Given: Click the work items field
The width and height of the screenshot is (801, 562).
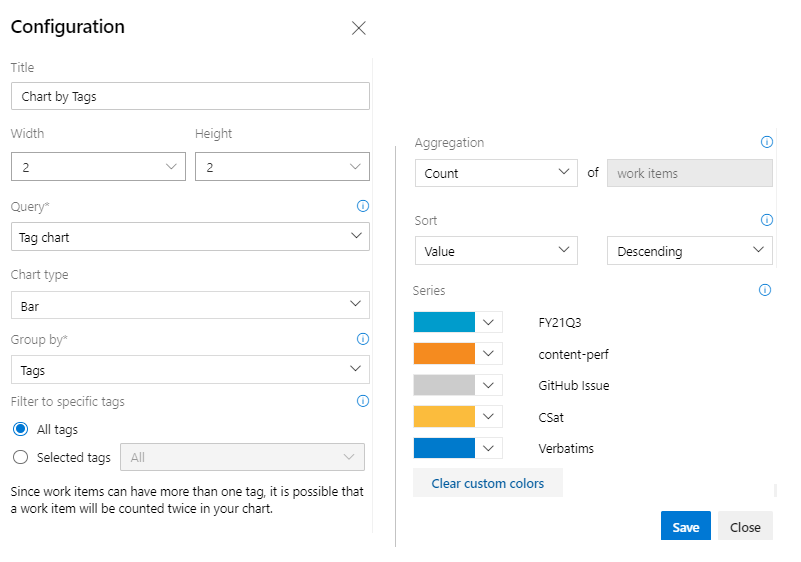Looking at the screenshot, I should tap(690, 173).
